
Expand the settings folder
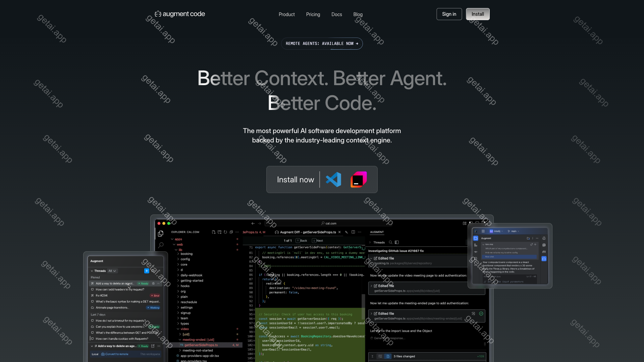point(178,308)
